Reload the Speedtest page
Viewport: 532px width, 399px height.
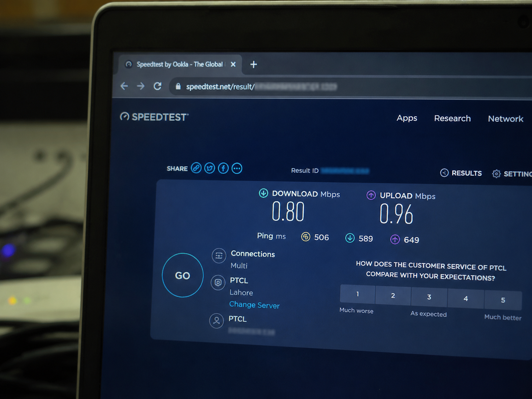tap(158, 86)
